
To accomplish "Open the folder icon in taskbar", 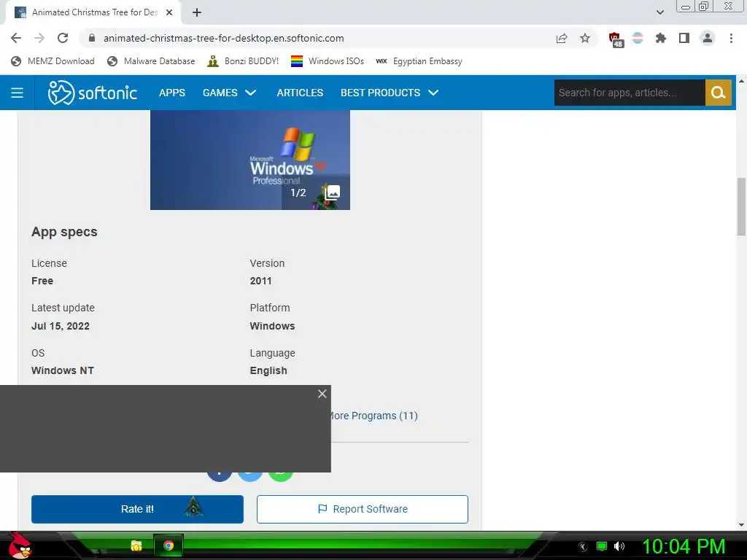I will (x=136, y=545).
